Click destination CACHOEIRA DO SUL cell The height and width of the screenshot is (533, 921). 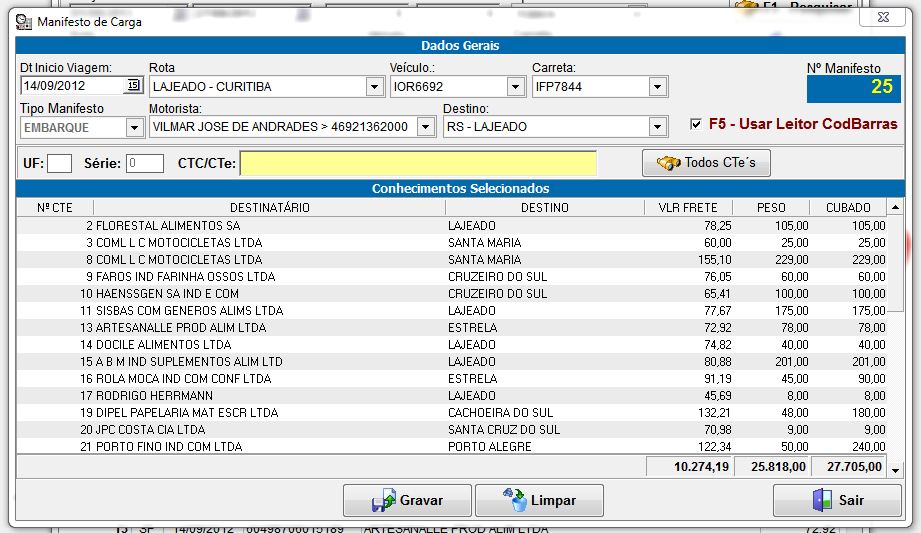click(x=500, y=413)
